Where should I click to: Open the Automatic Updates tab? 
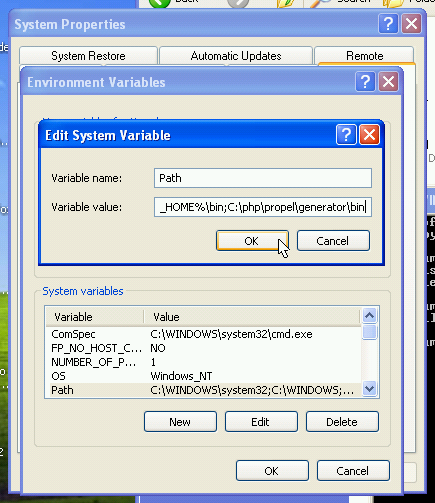pyautogui.click(x=236, y=56)
